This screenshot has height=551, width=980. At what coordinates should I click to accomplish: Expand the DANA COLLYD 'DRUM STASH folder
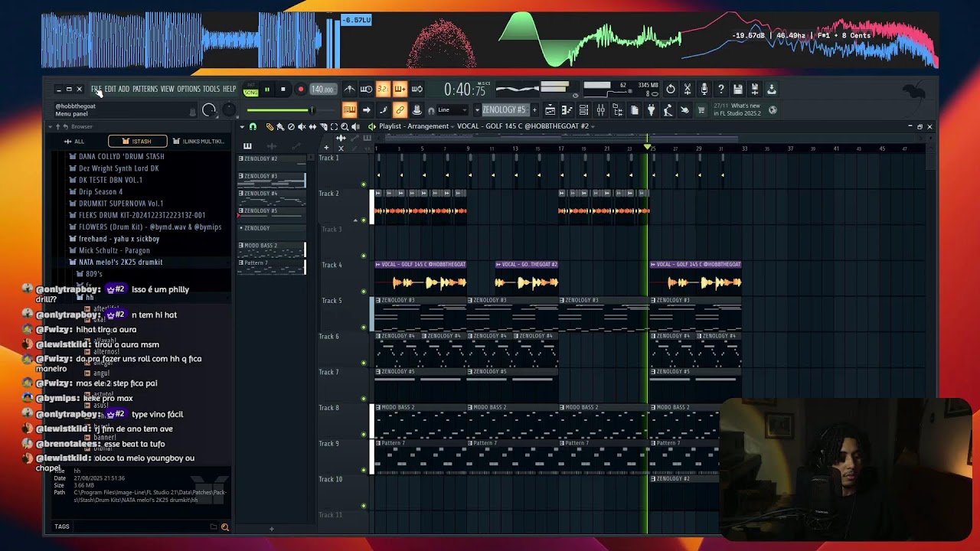(121, 156)
